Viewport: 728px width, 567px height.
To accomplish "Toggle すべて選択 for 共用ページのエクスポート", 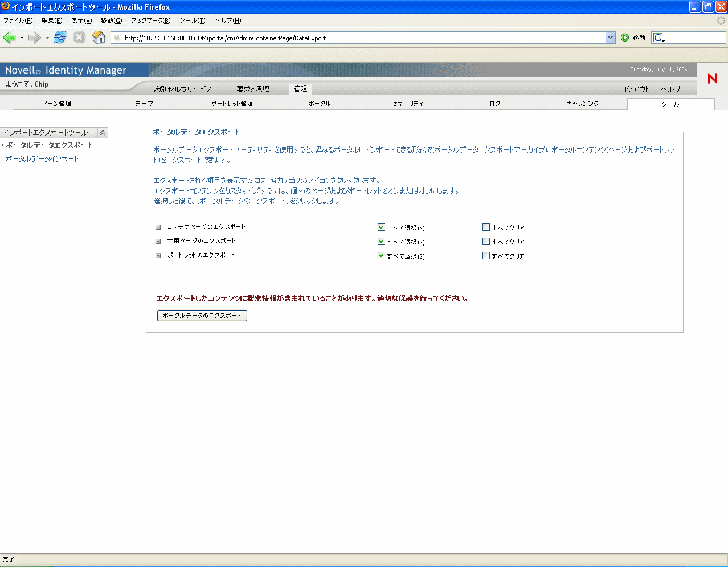I will (x=382, y=241).
